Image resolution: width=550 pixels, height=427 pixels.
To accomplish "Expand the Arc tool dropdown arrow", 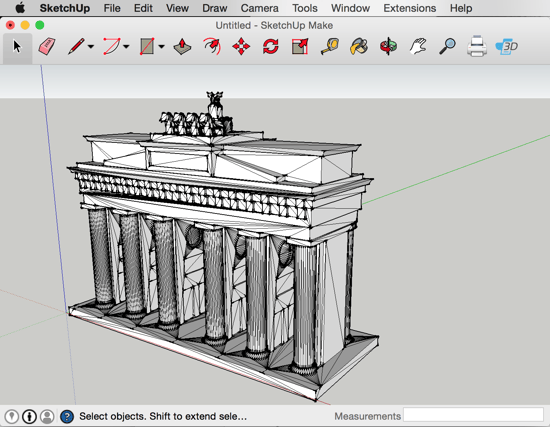I will tap(126, 47).
